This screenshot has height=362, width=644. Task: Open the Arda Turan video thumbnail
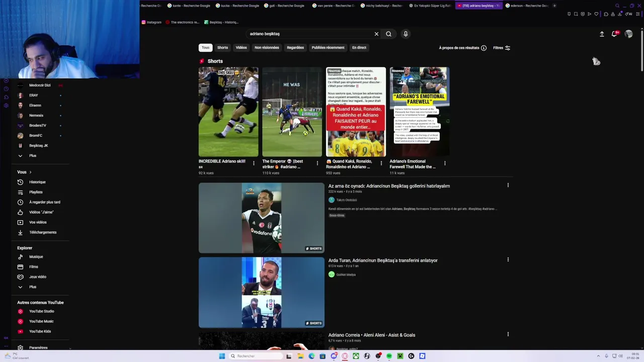coord(262,293)
